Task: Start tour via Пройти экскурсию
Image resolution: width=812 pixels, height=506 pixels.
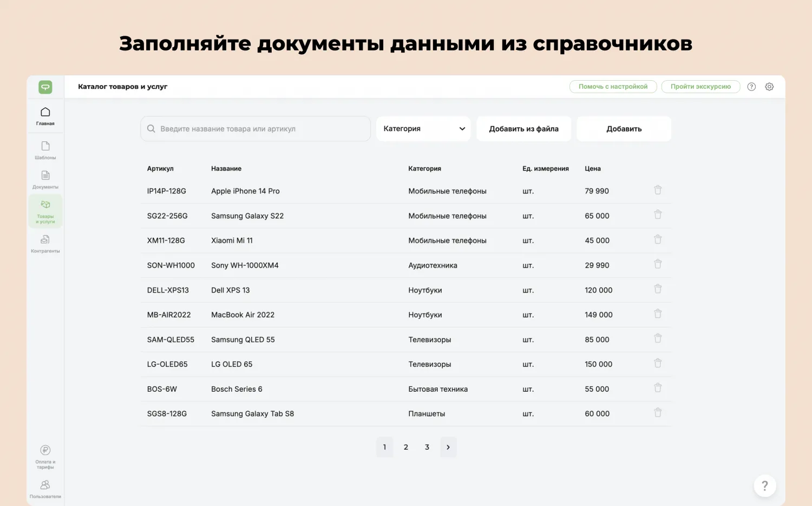Action: click(x=700, y=87)
